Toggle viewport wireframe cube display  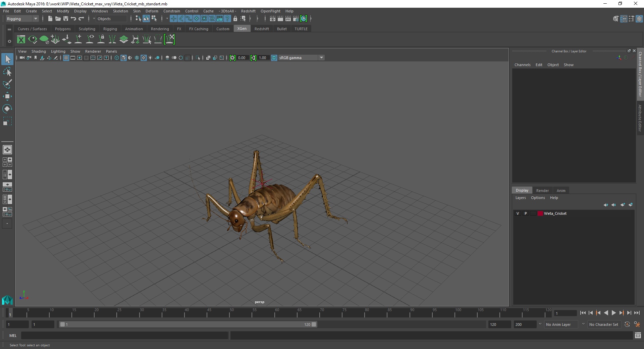coord(117,58)
